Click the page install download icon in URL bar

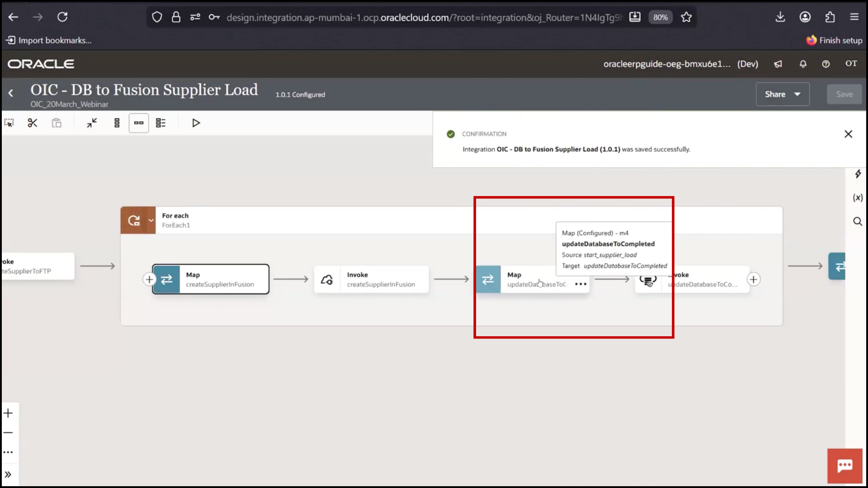pyautogui.click(x=635, y=17)
